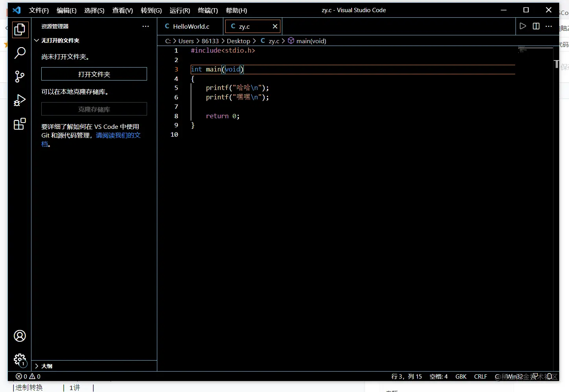Click the run code play icon
The width and height of the screenshot is (569, 392).
coord(523,26)
